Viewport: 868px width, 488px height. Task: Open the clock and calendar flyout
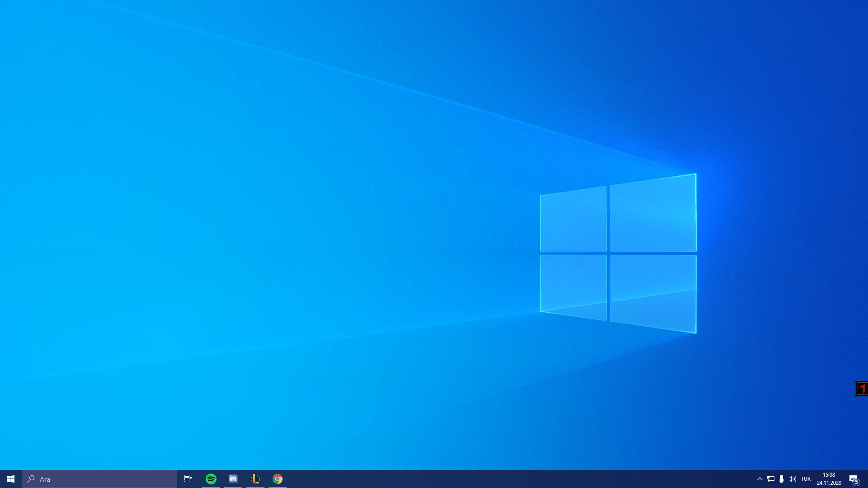coord(829,479)
